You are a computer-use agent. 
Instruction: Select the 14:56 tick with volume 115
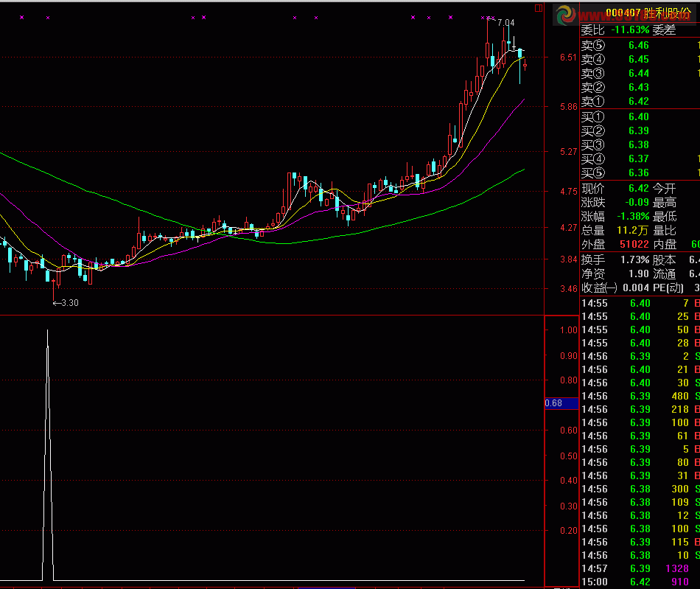pyautogui.click(x=640, y=542)
